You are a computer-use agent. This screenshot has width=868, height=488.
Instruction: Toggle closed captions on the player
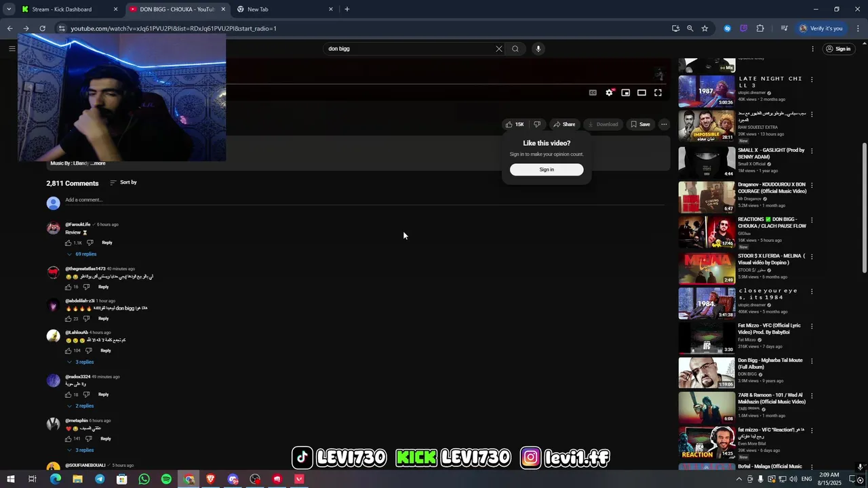[x=593, y=93]
